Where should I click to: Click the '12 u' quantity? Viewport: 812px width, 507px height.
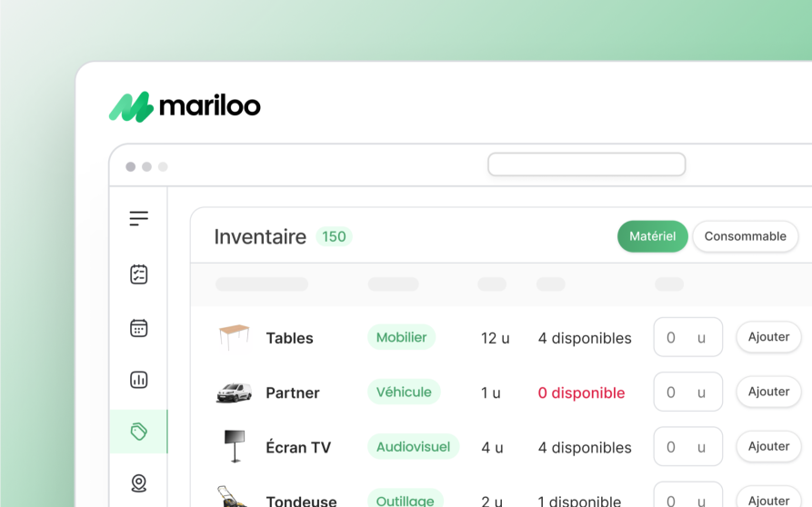point(495,338)
